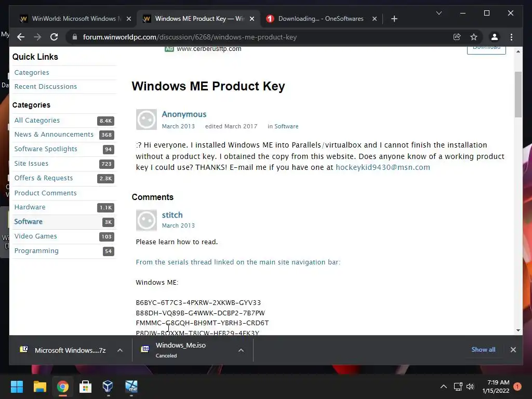Screen dimensions: 532x399
Task: Open Site Issues category
Action: [31, 164]
